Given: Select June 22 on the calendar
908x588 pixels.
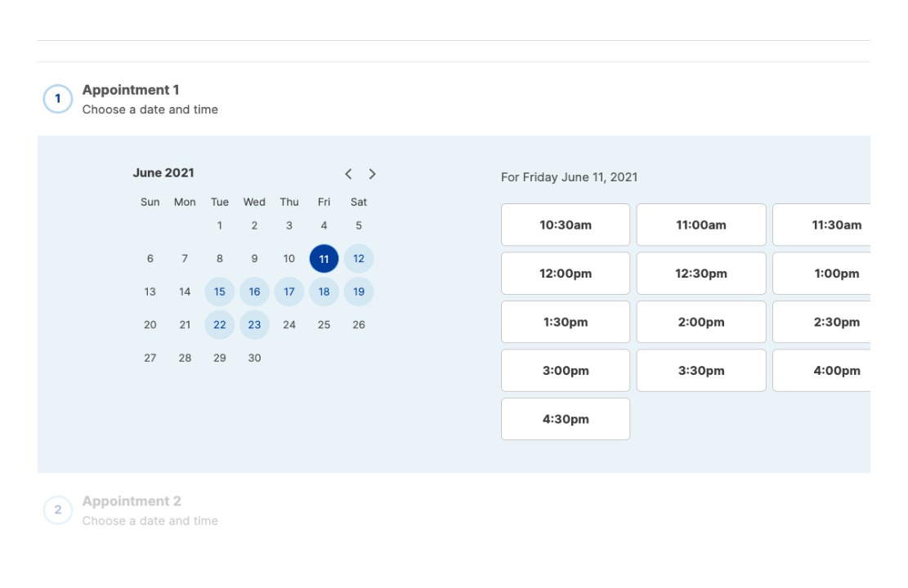Looking at the screenshot, I should coord(220,325).
